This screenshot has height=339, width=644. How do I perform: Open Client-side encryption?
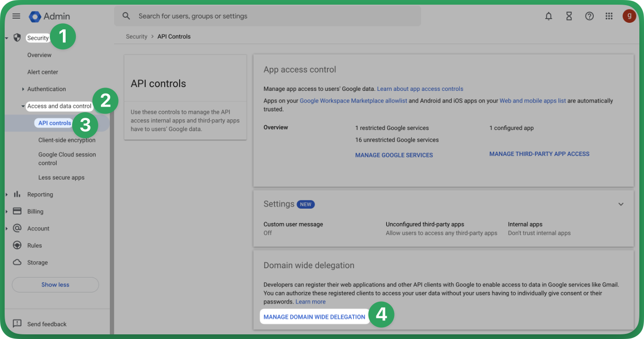(67, 140)
